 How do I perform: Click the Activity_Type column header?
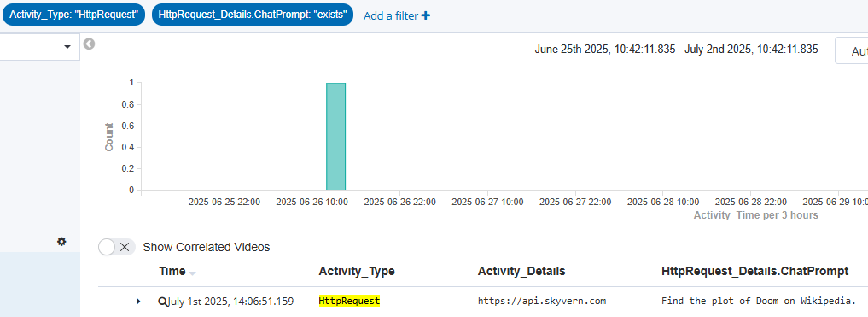click(357, 272)
